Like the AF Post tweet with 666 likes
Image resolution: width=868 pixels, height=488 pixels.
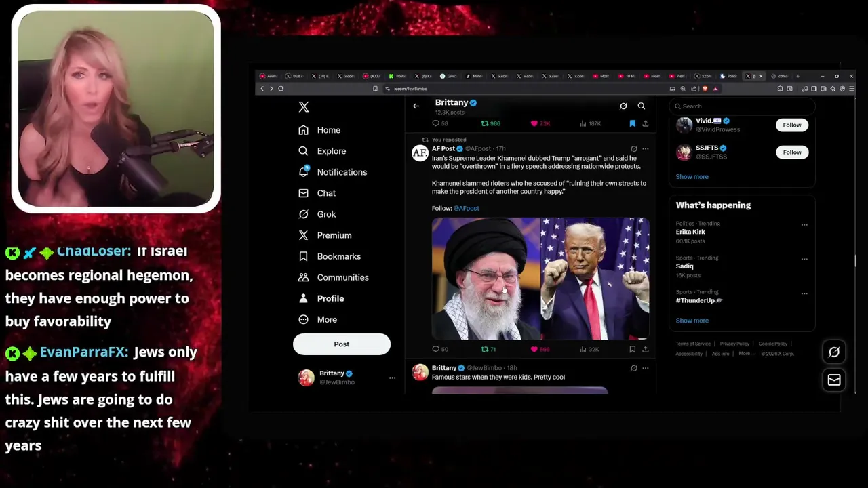click(x=540, y=349)
